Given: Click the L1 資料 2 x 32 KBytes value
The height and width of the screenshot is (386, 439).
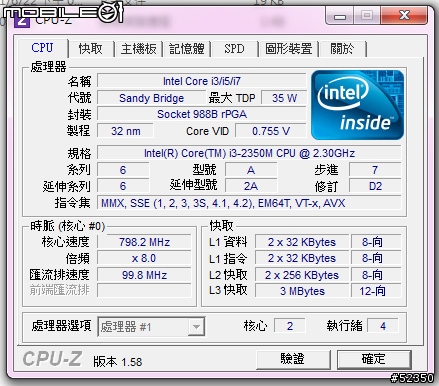Looking at the screenshot, I should (x=302, y=242).
